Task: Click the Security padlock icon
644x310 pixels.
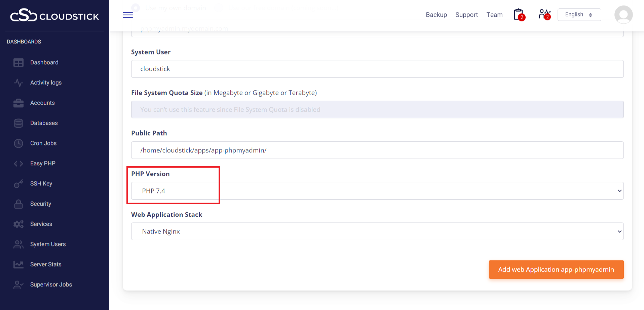Action: (18, 204)
